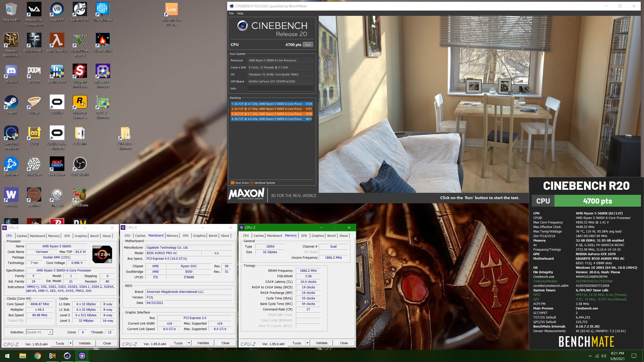The width and height of the screenshot is (644, 362).
Task: Select Samsung Magician desktop icon
Action: 11,138
